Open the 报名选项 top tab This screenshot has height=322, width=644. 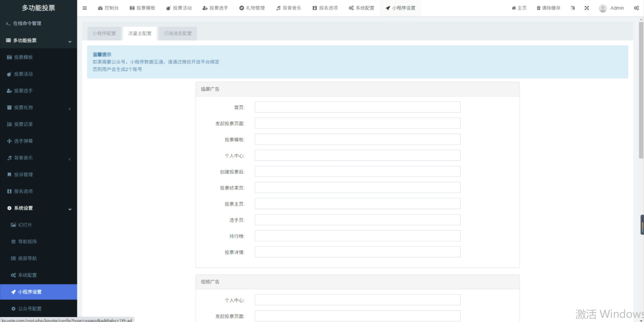(325, 8)
